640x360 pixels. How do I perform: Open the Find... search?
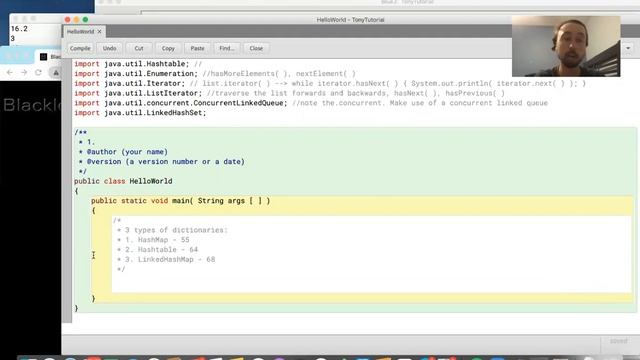point(227,48)
